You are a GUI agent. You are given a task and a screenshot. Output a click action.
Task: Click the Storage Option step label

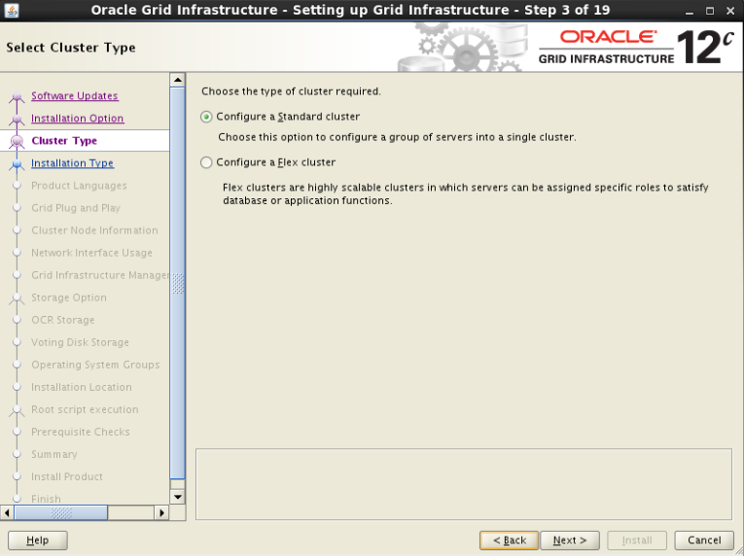click(x=69, y=297)
